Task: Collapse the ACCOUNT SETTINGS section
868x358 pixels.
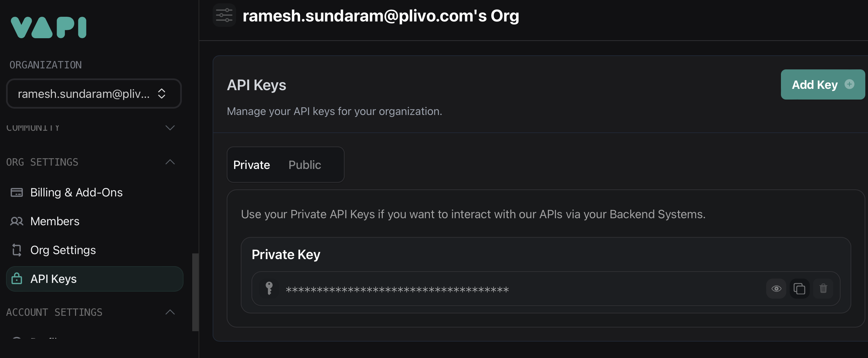Action: coord(170,312)
